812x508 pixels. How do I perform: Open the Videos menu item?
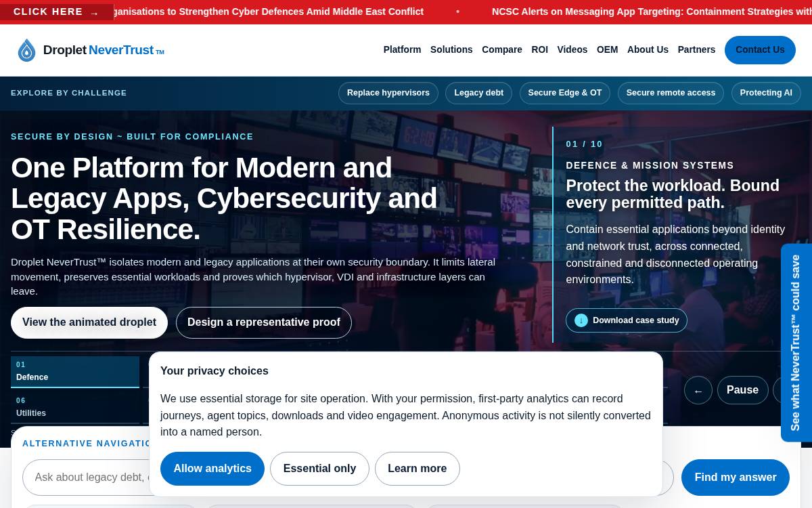tap(572, 49)
